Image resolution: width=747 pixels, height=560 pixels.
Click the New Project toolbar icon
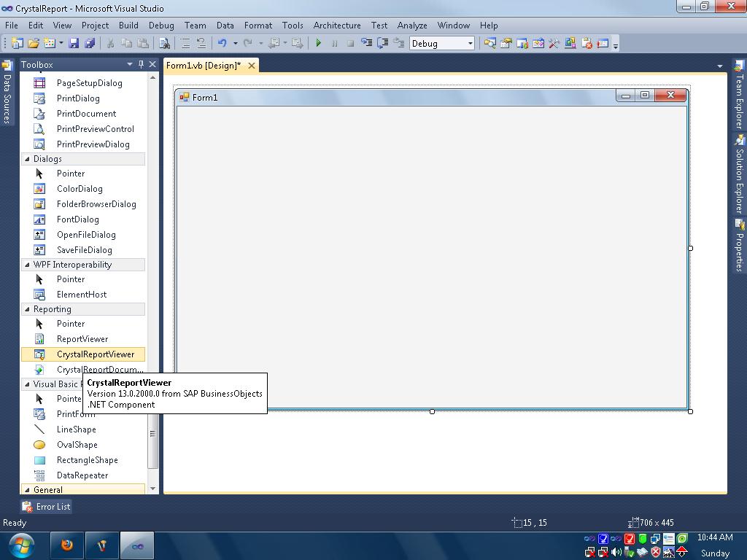coord(17,43)
